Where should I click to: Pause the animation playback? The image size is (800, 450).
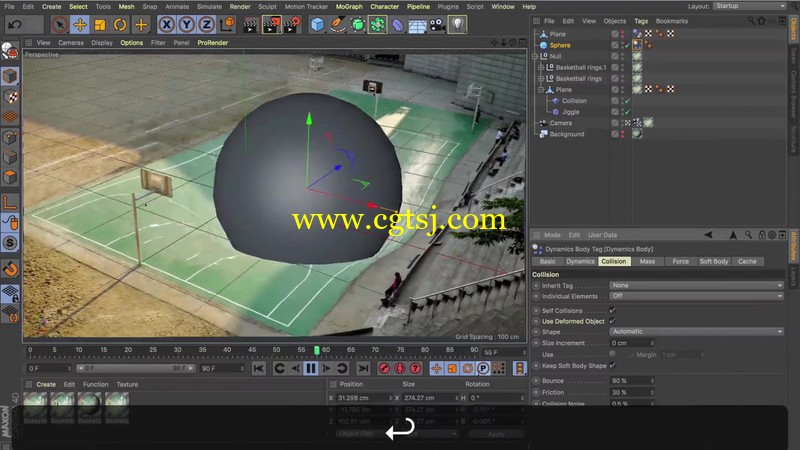pos(311,368)
